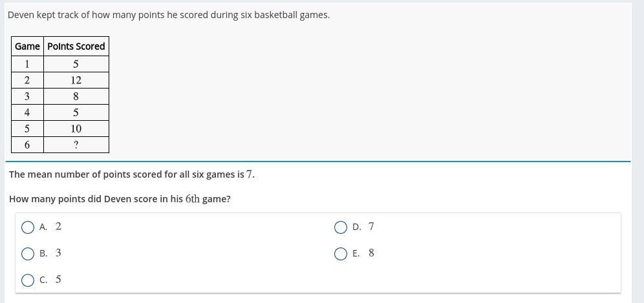Image resolution: width=644 pixels, height=303 pixels.
Task: Choose radio button for option B
Action: pyautogui.click(x=28, y=254)
